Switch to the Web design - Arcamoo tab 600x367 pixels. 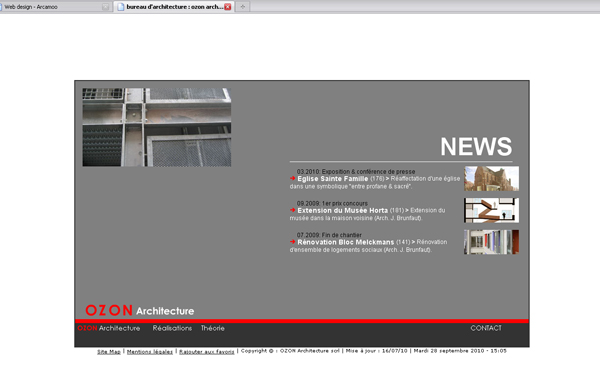[51, 7]
